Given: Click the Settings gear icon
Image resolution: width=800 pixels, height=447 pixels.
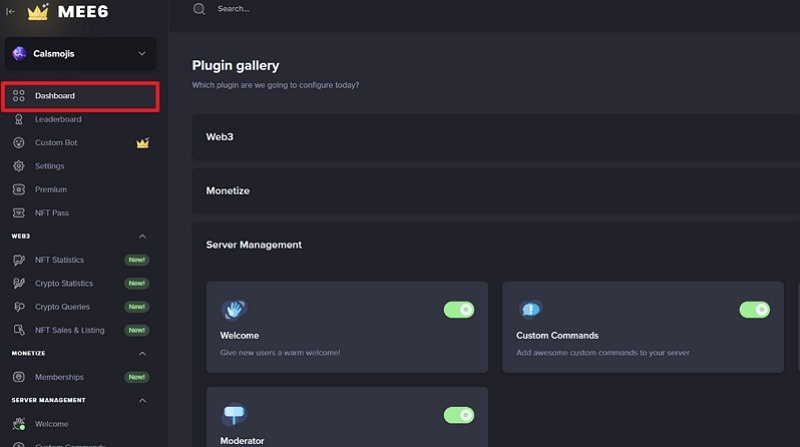Looking at the screenshot, I should (19, 166).
